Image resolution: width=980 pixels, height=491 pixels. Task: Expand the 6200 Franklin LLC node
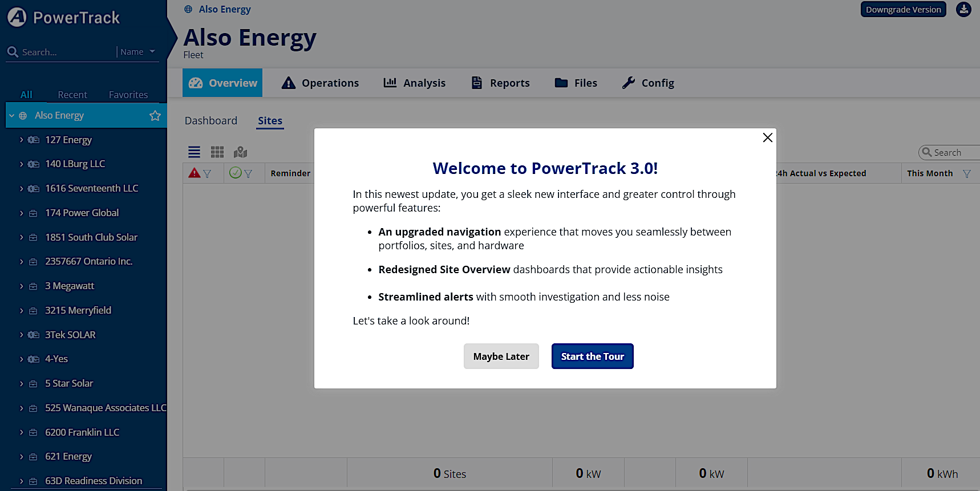[x=21, y=432]
